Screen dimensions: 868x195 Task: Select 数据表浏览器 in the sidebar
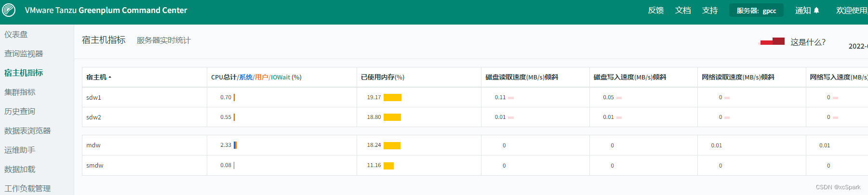click(27, 130)
